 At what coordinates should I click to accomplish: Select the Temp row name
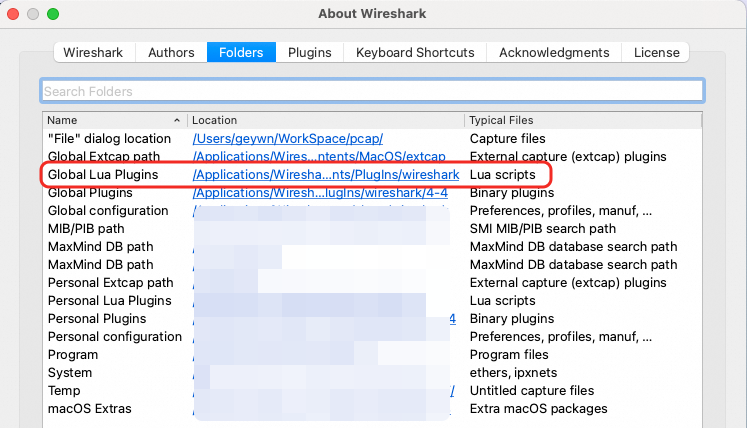pyautogui.click(x=64, y=391)
